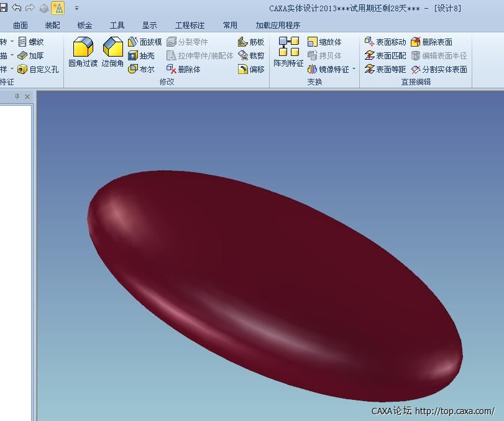Image resolution: width=504 pixels, height=421 pixels.
Task: Expand the dropdown arrow left of 自定义孔
Action: tap(12, 69)
